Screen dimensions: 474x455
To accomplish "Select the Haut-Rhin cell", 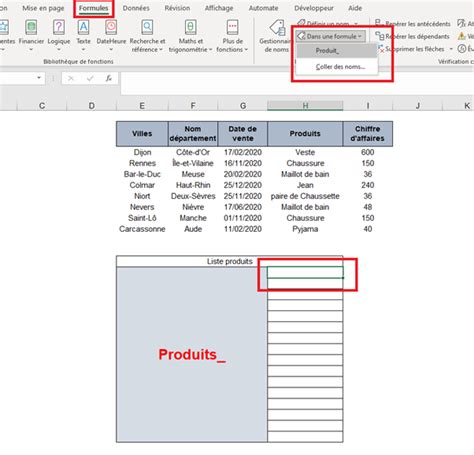I will coord(193,185).
